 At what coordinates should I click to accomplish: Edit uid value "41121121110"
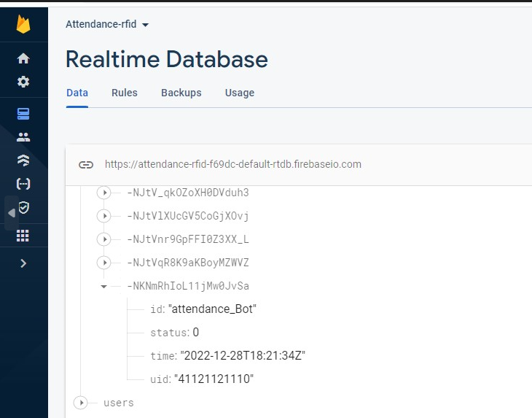pyautogui.click(x=214, y=379)
